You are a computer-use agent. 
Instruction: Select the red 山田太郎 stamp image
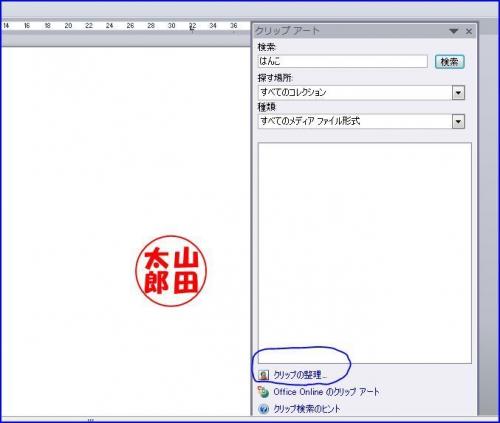pyautogui.click(x=171, y=271)
